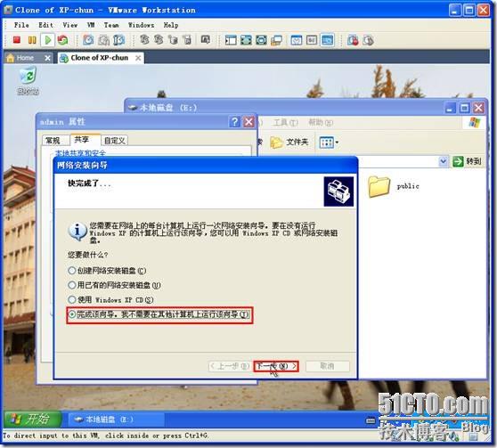Image resolution: width=497 pixels, height=448 pixels.
Task: Click the 您要做什么 question text
Action: coord(88,255)
